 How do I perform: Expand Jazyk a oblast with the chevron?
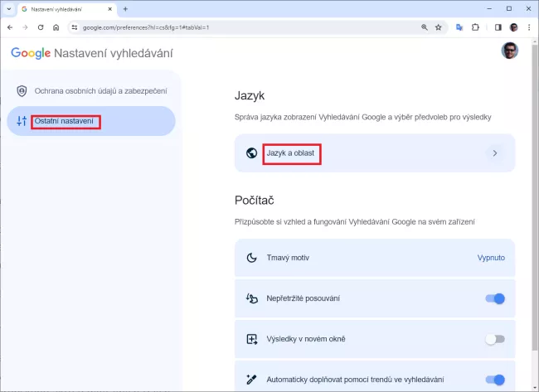(x=495, y=153)
